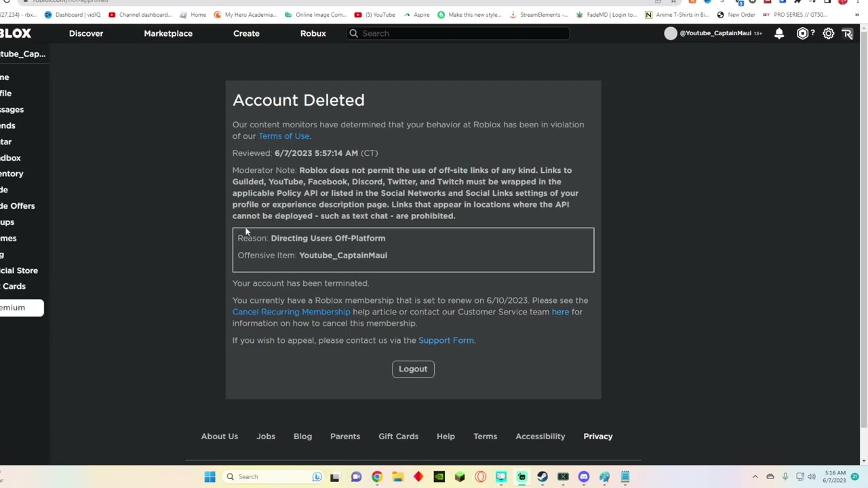Expand the bookmarks overflow chevron

(x=856, y=14)
